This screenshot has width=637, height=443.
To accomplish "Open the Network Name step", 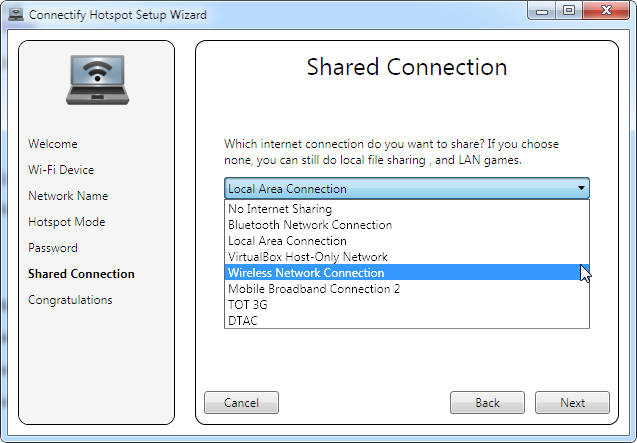I will click(68, 196).
